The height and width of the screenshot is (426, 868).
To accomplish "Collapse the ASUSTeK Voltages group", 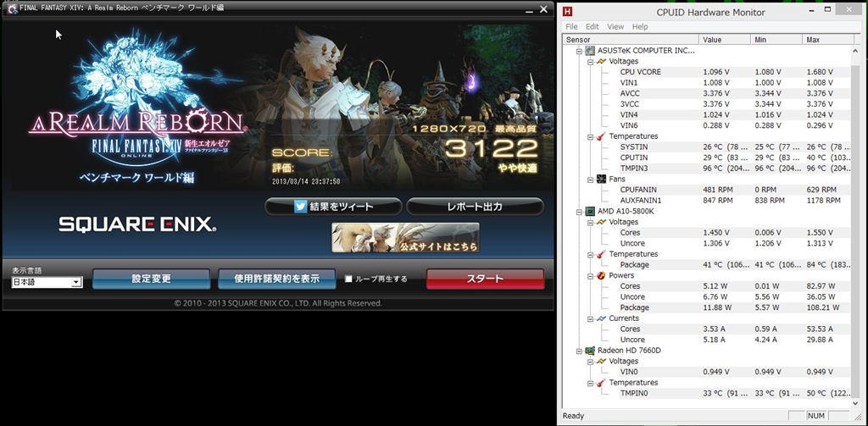I will tap(591, 62).
